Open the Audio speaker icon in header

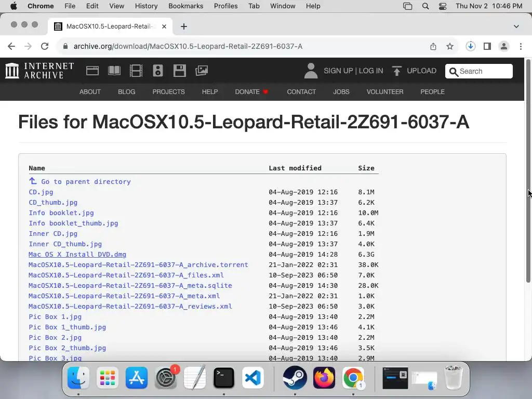[158, 71]
